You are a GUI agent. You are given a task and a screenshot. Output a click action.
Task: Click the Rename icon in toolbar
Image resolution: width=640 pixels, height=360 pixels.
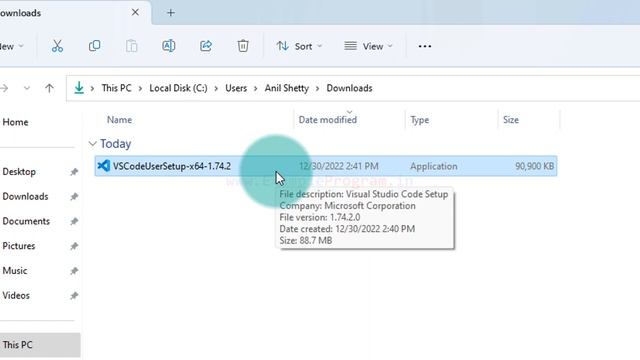coord(169,46)
